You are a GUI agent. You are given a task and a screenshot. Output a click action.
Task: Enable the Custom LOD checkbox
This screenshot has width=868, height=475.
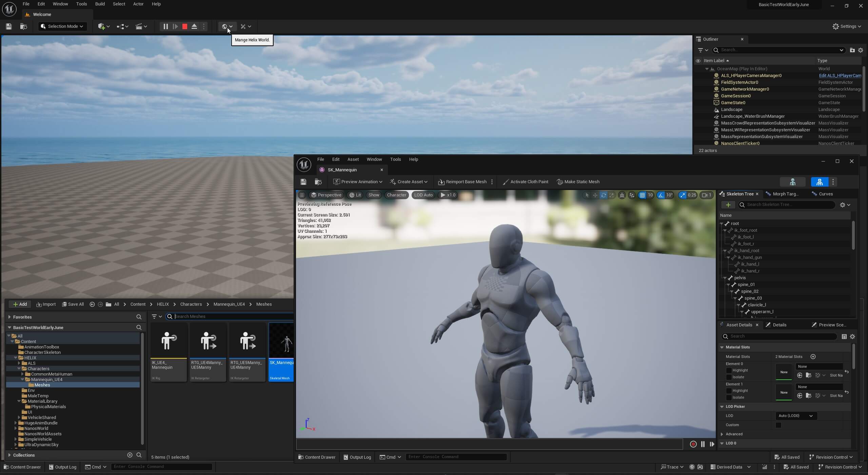[778, 425]
